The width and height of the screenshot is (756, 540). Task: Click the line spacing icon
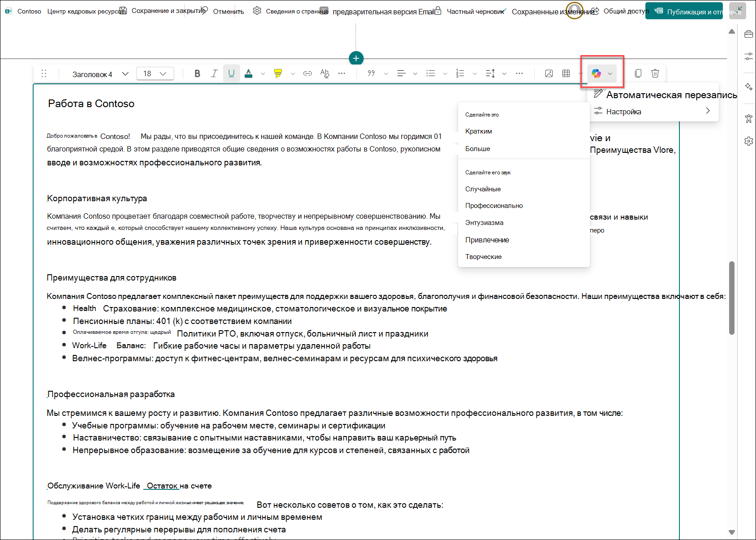pyautogui.click(x=490, y=73)
